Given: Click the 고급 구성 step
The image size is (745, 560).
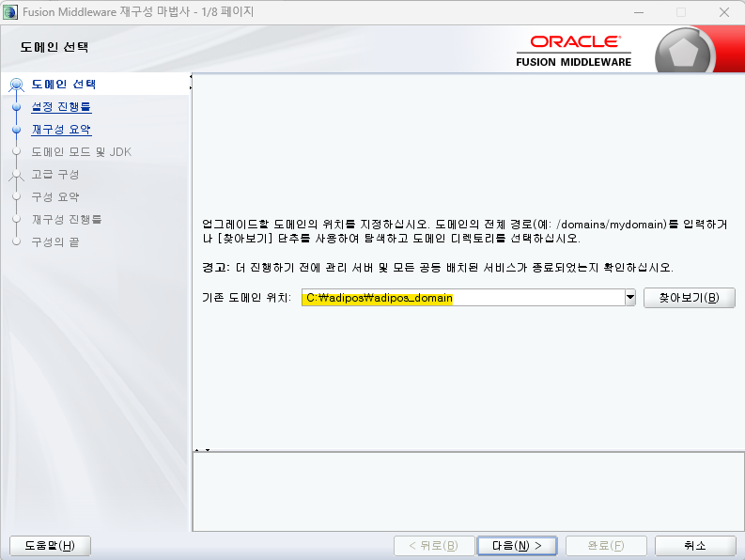Looking at the screenshot, I should (x=55, y=175).
